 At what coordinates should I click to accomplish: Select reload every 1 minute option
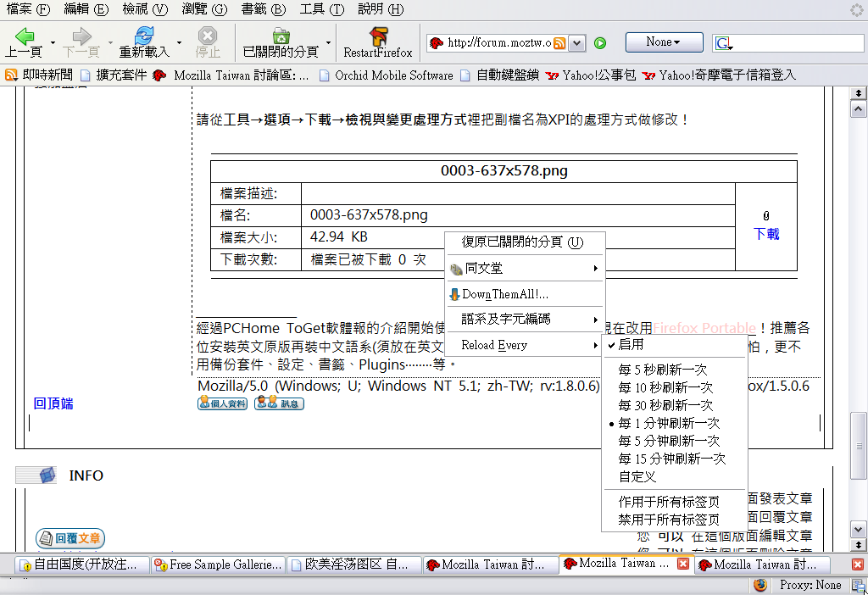point(669,423)
